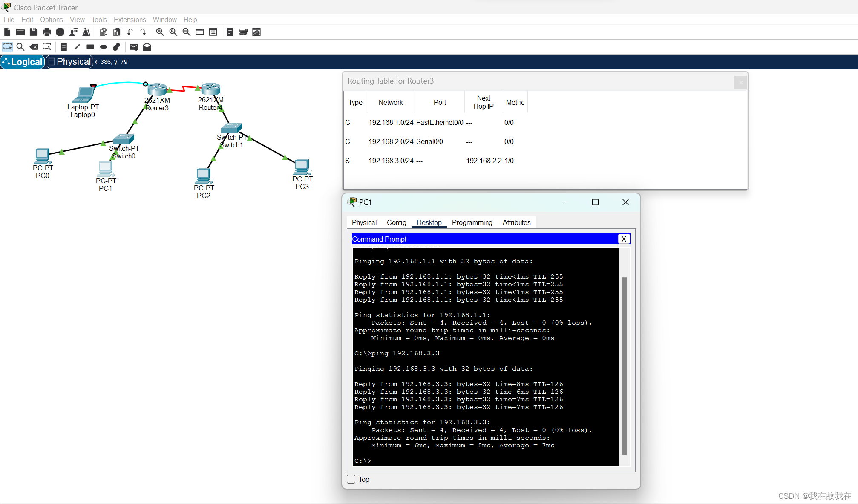Screen dimensions: 858x504
Task: Click the Copy icon in toolbar
Action: coord(104,32)
